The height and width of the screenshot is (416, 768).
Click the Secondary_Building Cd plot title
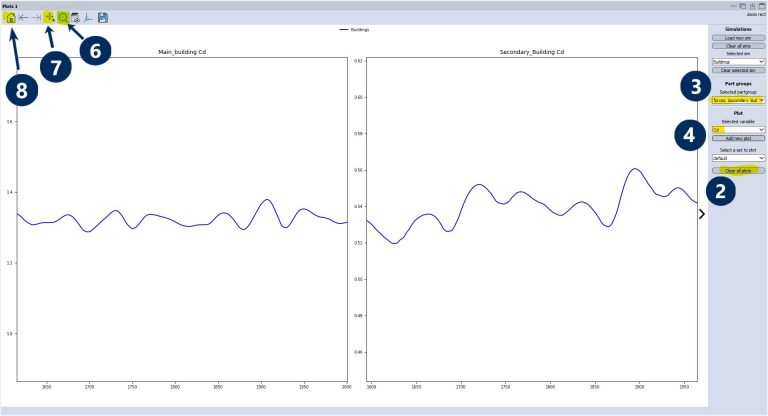click(x=532, y=52)
